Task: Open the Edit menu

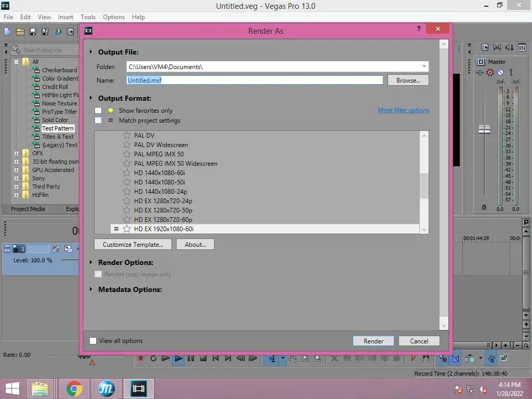Action: [25, 17]
